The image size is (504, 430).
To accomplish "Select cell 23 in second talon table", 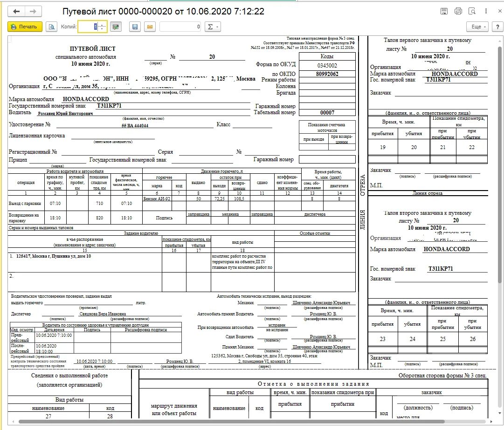I will [382, 339].
